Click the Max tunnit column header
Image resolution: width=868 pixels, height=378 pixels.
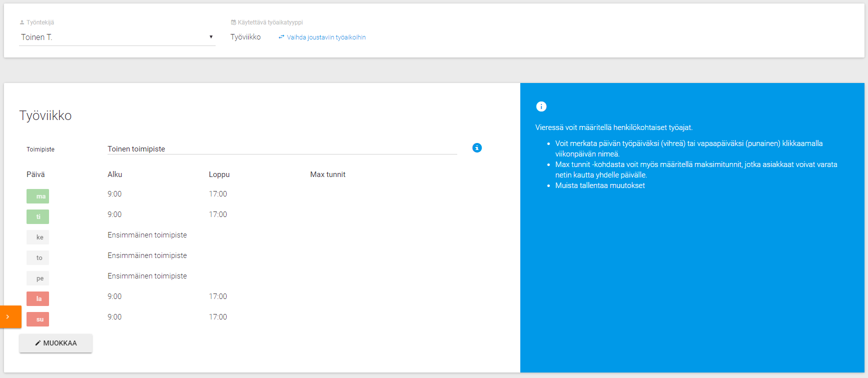(x=328, y=174)
